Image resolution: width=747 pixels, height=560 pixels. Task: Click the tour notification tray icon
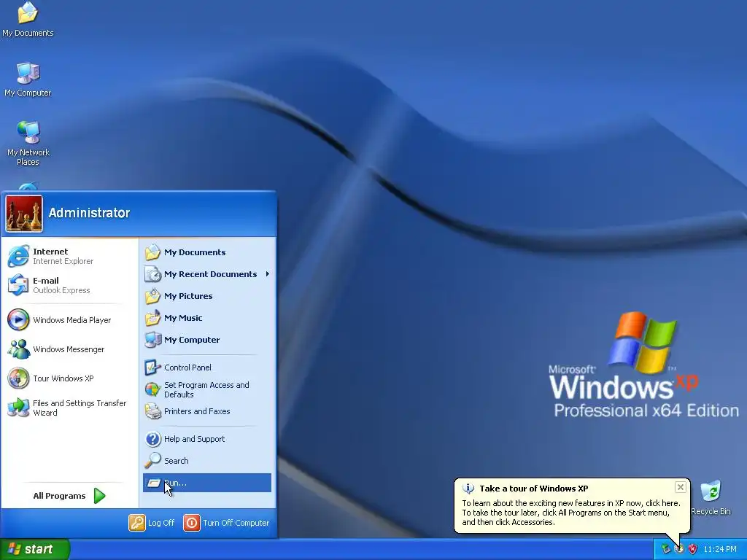pyautogui.click(x=679, y=549)
